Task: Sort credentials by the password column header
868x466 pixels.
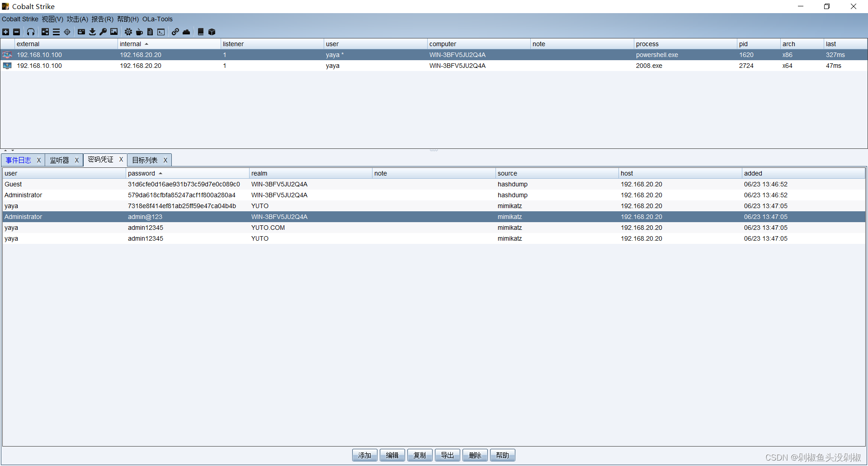Action: 187,173
